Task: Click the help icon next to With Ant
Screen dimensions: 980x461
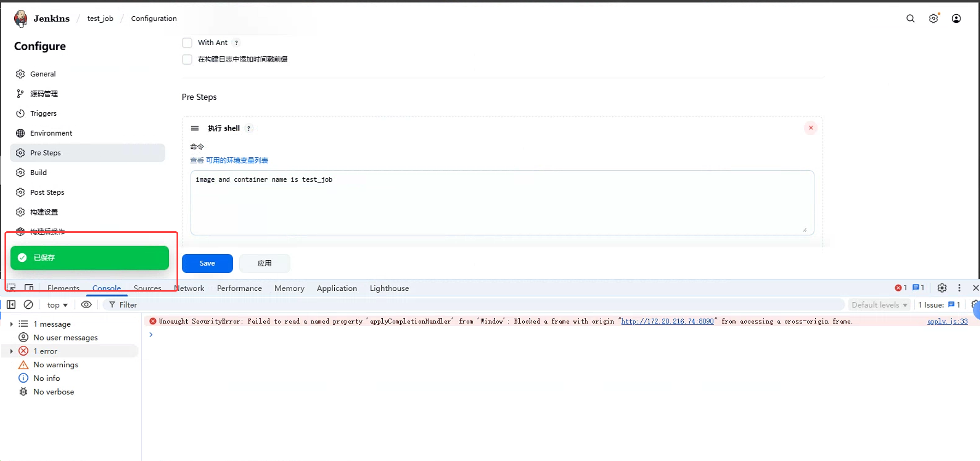Action: [236, 43]
